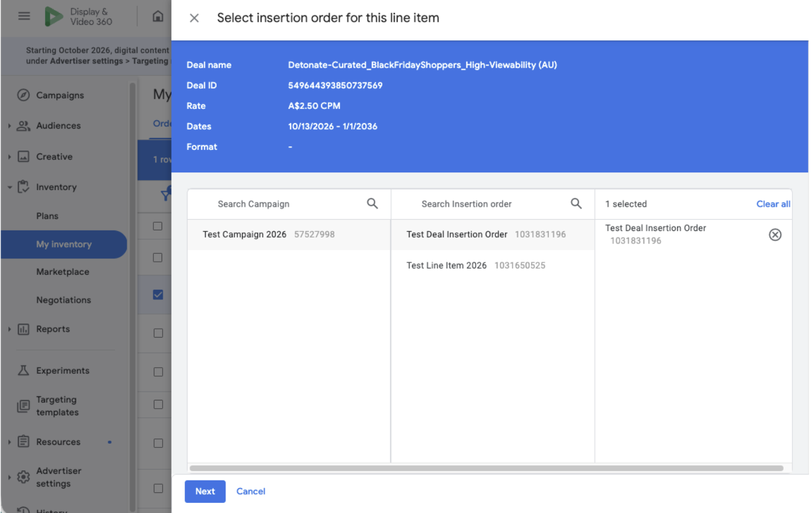Click the Deal ID value 549644393850737569
Screen dimensions: 812x513
click(336, 85)
